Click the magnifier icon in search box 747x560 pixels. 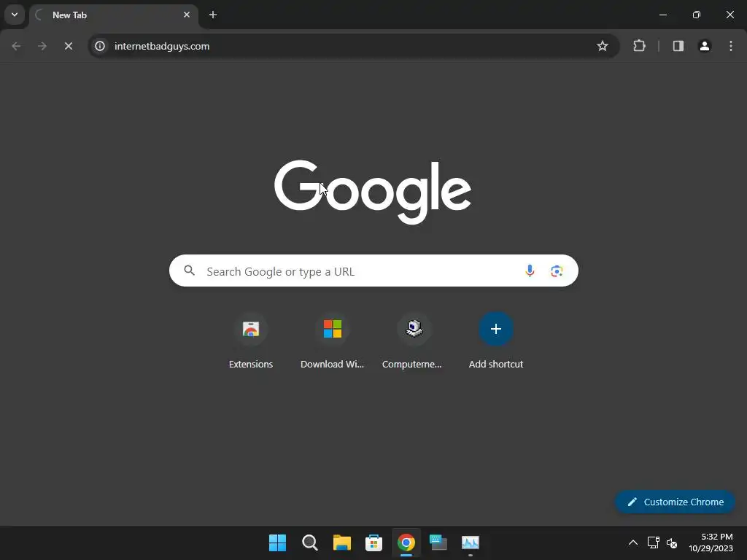pos(189,271)
